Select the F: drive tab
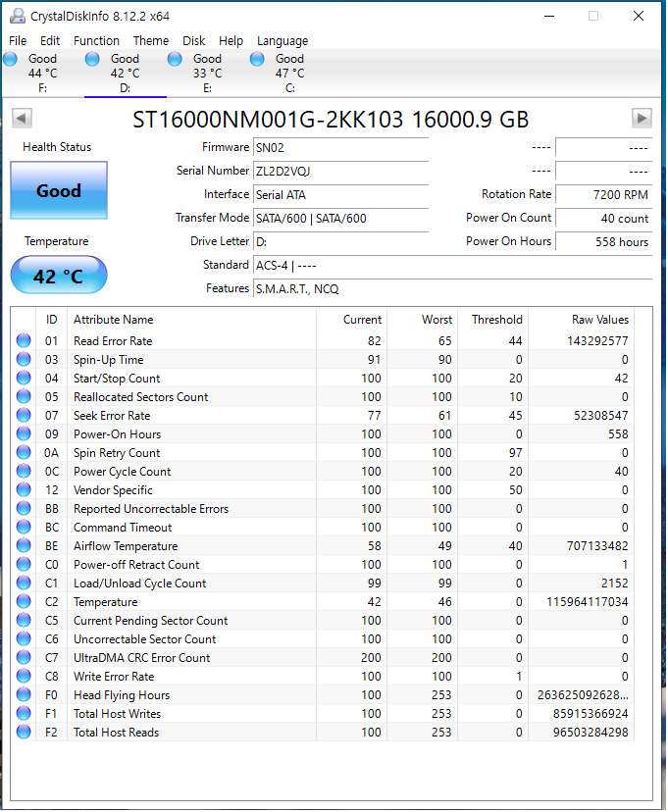Screen dimensions: 668x812 (x=42, y=73)
